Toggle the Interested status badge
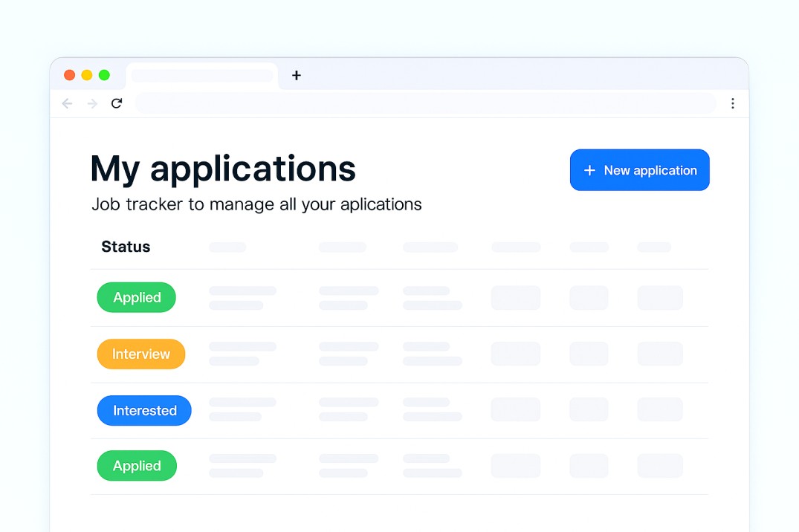Screen dimensions: 799x532 [144, 410]
